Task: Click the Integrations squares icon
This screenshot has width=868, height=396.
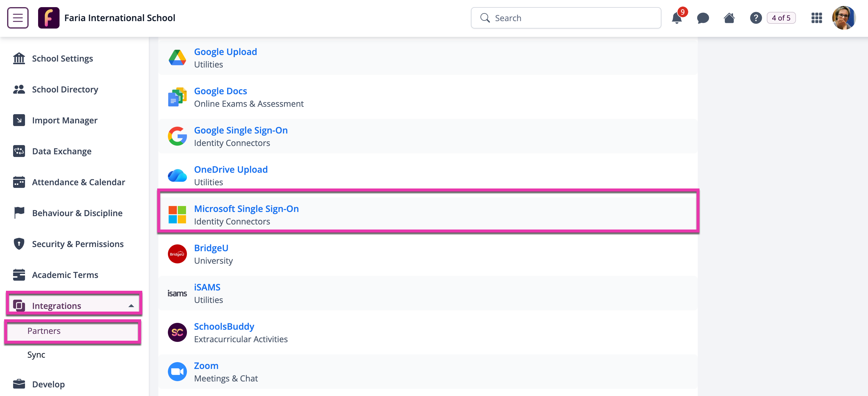Action: coord(19,306)
